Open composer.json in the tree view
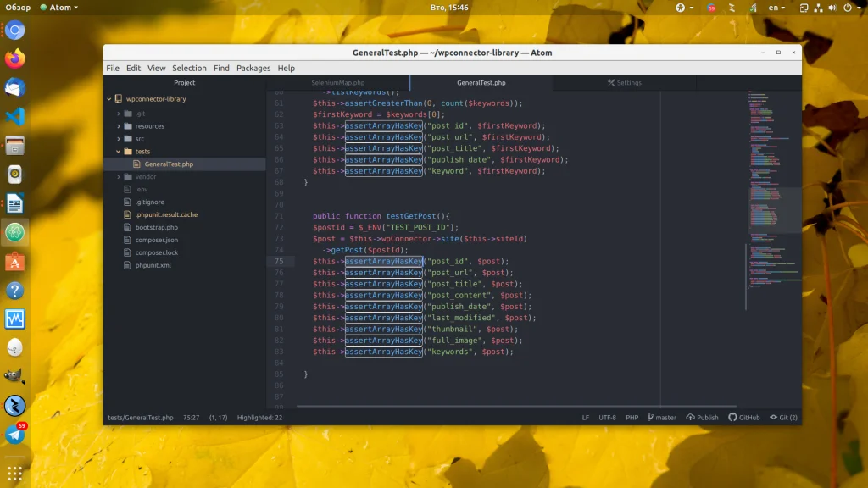Image resolution: width=868 pixels, height=488 pixels. (156, 241)
